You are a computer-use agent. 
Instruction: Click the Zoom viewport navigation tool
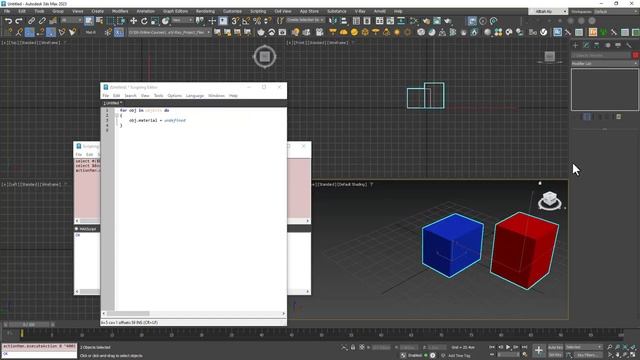click(x=610, y=347)
